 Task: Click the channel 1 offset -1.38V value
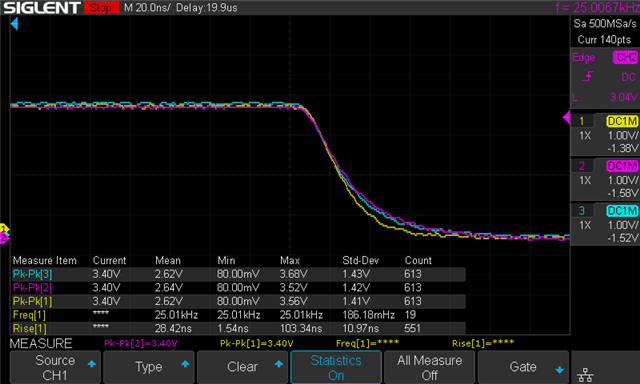(622, 149)
